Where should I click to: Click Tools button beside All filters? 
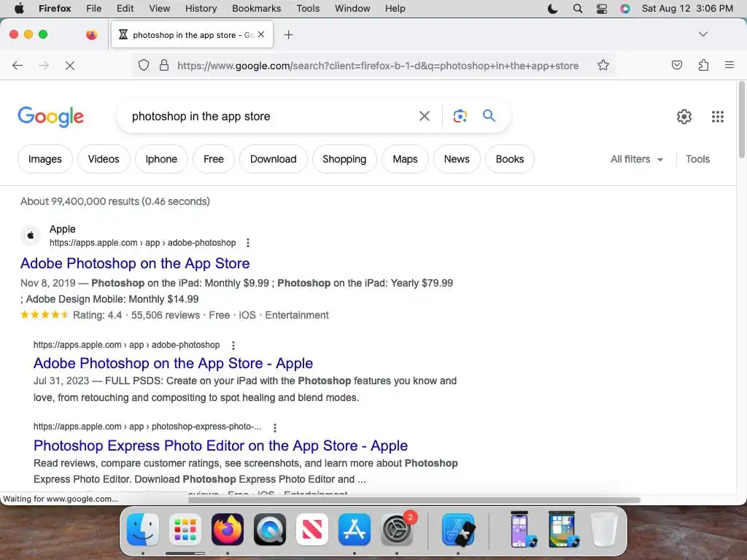pos(697,159)
